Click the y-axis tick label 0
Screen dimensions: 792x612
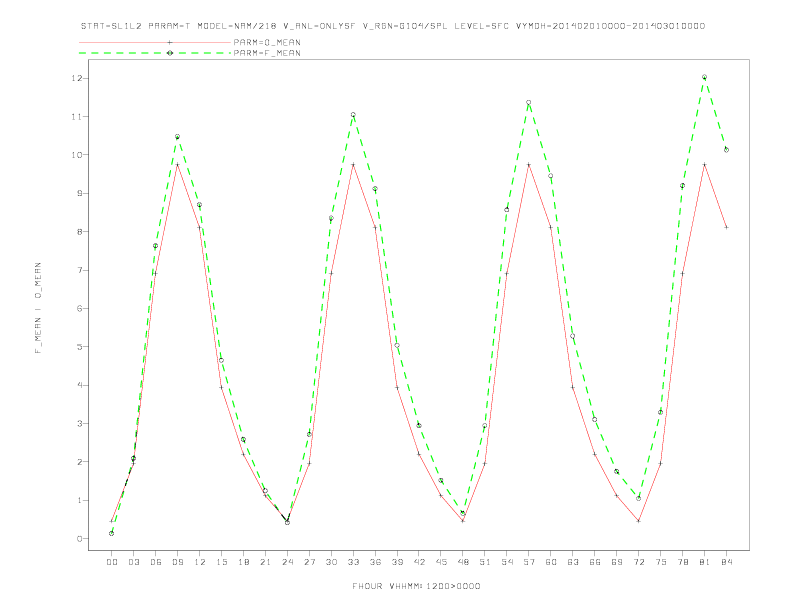[79, 539]
